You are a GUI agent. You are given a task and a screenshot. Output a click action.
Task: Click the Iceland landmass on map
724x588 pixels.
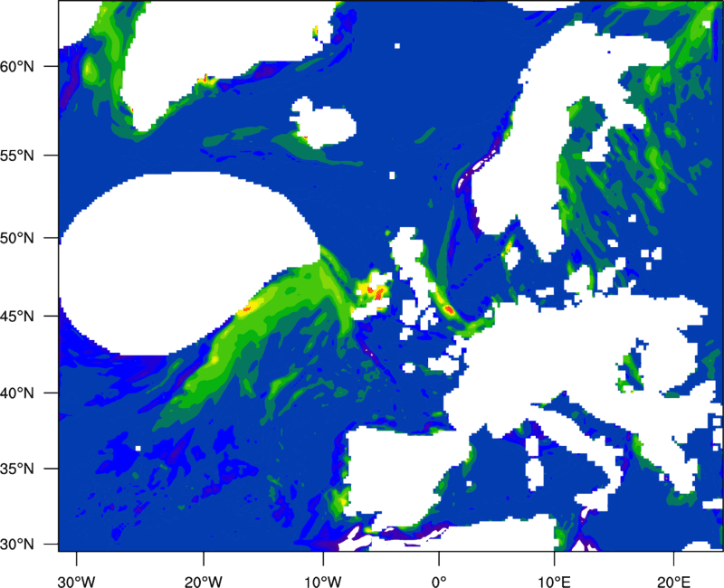(323, 122)
